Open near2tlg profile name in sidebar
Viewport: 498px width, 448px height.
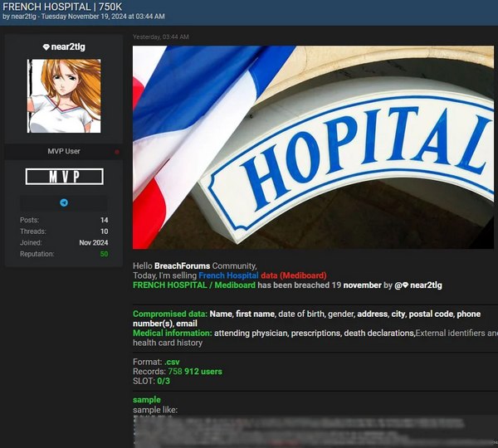point(68,47)
